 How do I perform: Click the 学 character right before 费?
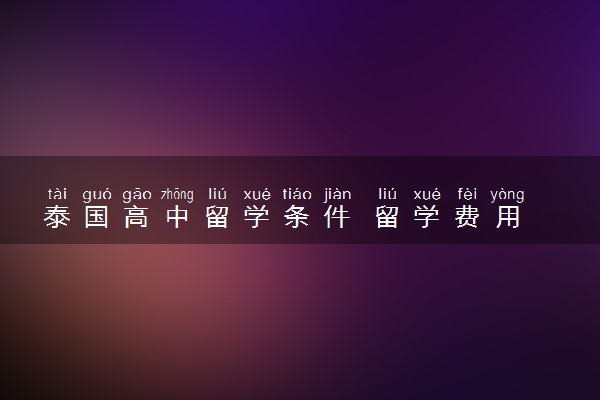[x=427, y=217]
